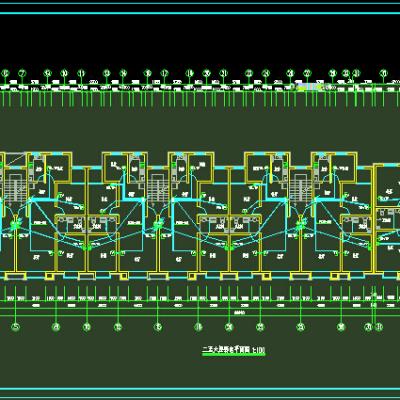Image resolution: width=400 pixels, height=400 pixels.
Task: Click the last axis bubble in the bottom grid row
Action: 379,327
